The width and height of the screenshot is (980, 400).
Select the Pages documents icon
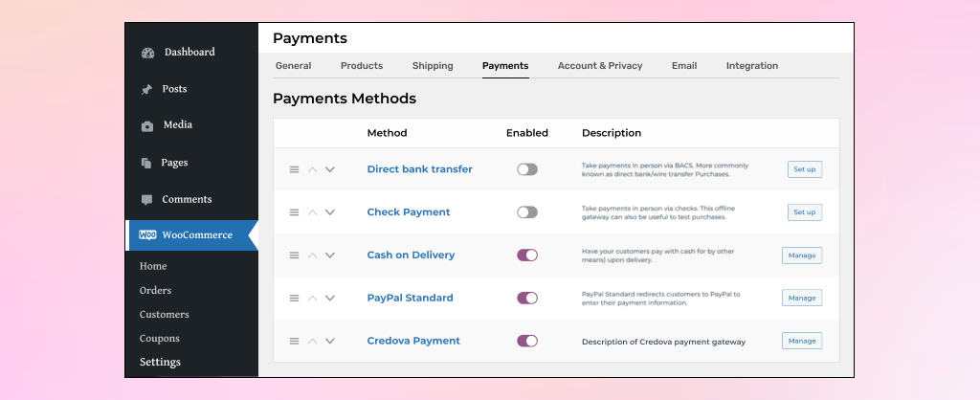146,163
